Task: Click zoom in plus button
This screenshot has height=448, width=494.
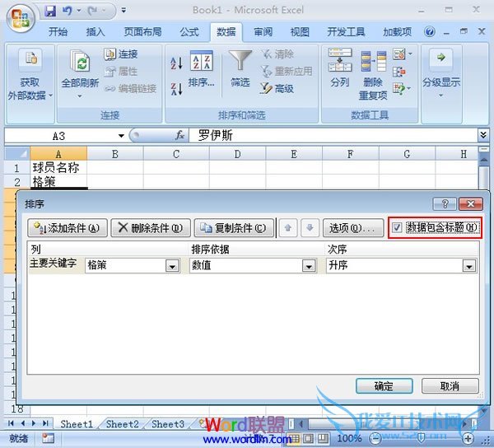Action: 468,438
